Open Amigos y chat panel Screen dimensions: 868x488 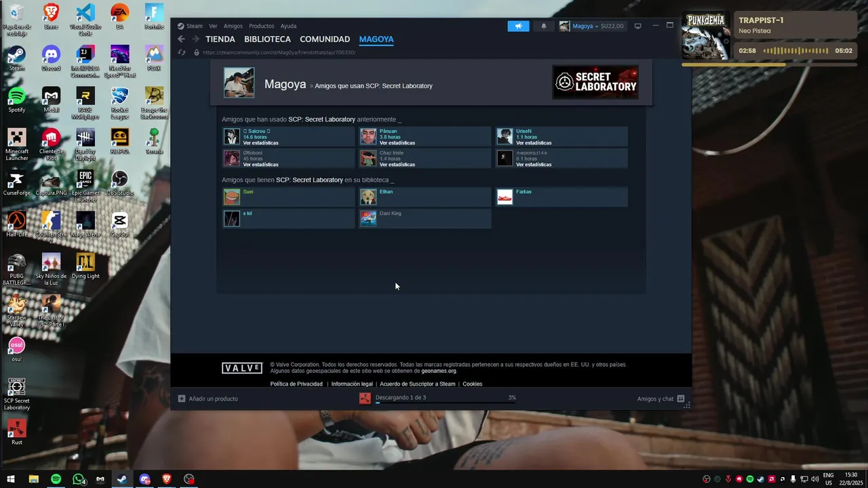point(661,399)
